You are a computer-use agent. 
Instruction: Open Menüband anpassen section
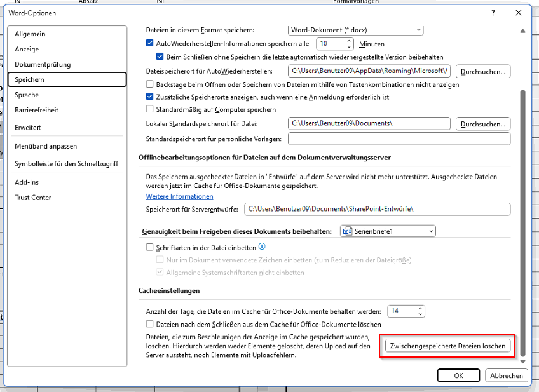[x=46, y=146]
